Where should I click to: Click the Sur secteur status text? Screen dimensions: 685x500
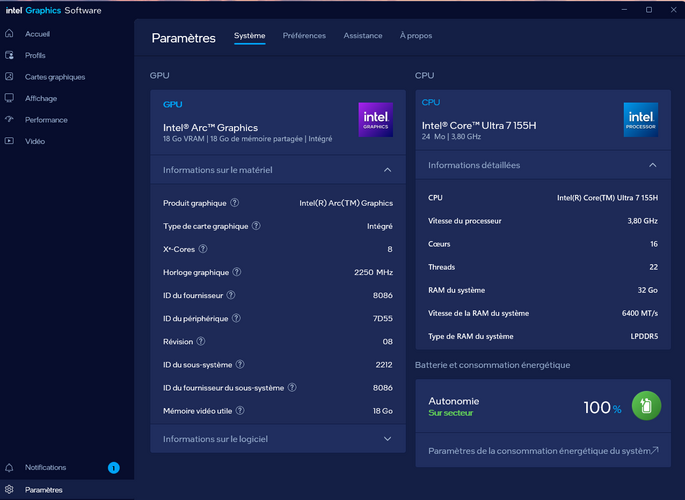click(x=450, y=413)
